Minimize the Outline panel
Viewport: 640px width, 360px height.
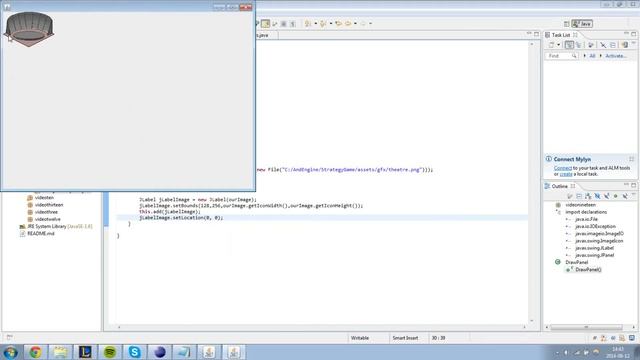click(626, 185)
